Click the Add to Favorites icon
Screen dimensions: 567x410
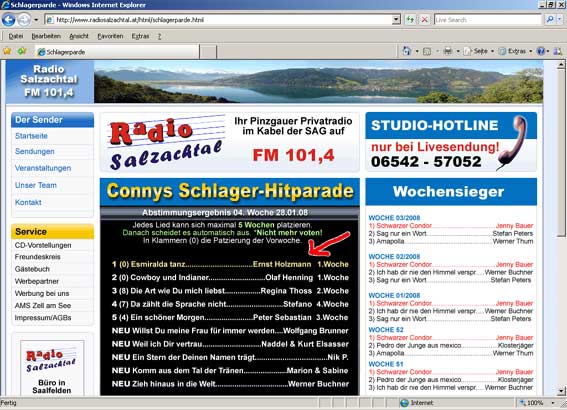coord(22,51)
